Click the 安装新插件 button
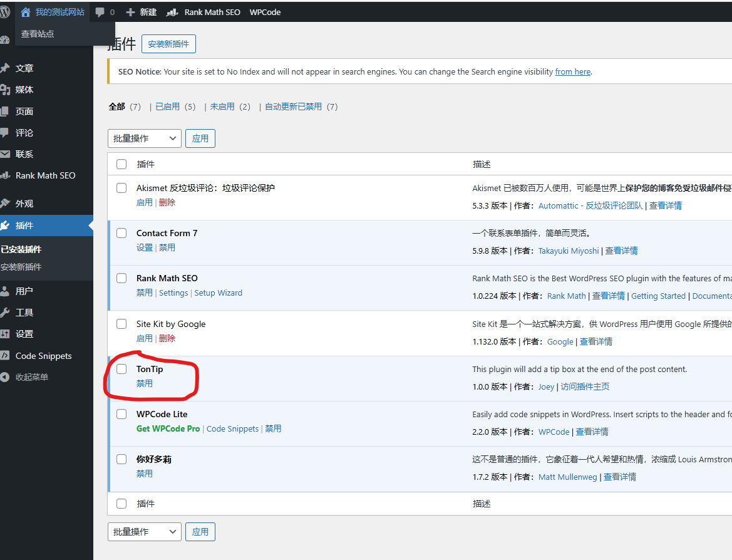Screen dimensions: 732x560 [x=168, y=44]
